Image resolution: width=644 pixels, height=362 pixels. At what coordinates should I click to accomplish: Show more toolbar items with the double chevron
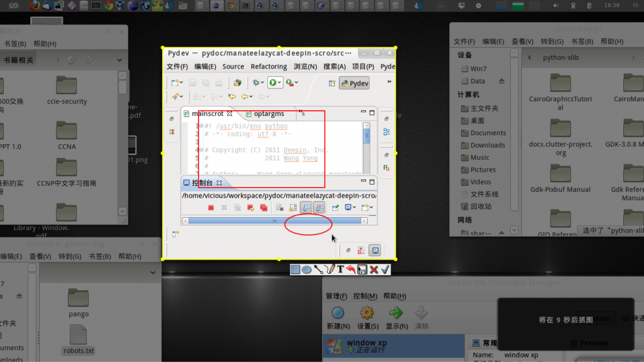(x=389, y=81)
